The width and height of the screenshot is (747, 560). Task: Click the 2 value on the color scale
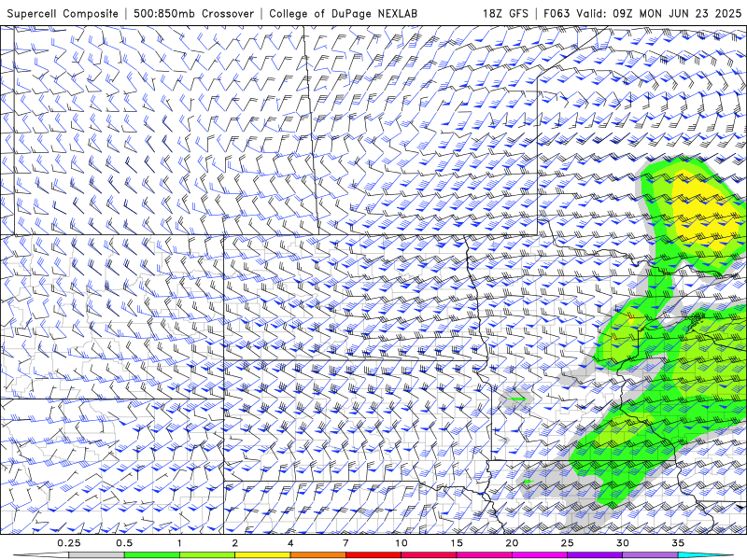coord(235,543)
